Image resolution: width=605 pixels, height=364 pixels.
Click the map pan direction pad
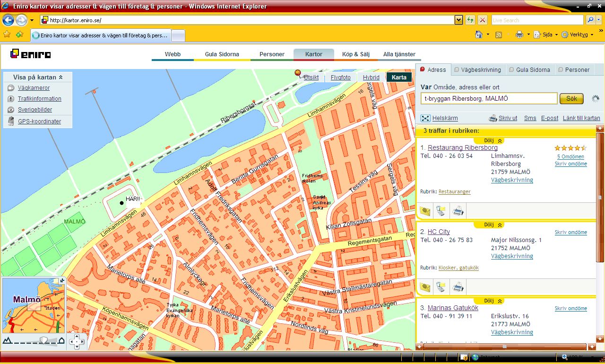pos(77,341)
